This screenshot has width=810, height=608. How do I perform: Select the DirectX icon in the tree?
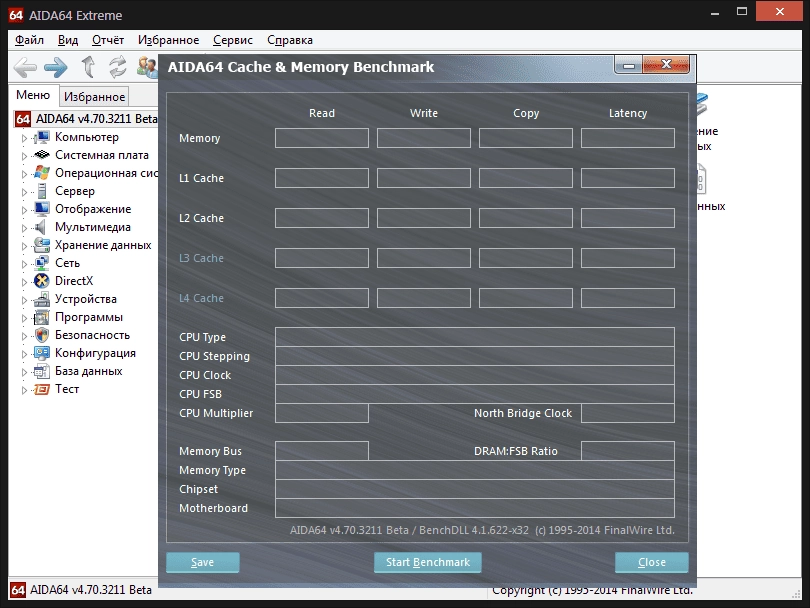click(x=42, y=281)
